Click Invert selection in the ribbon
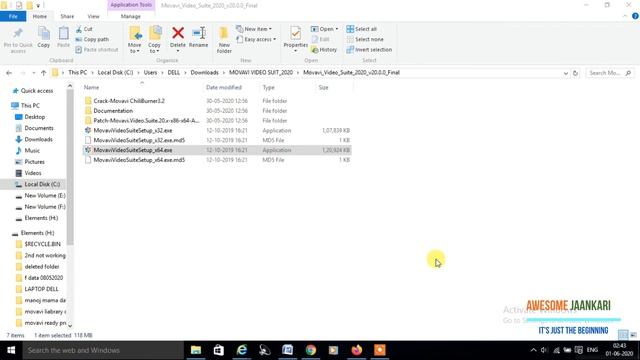The width and height of the screenshot is (640, 360). [369, 50]
